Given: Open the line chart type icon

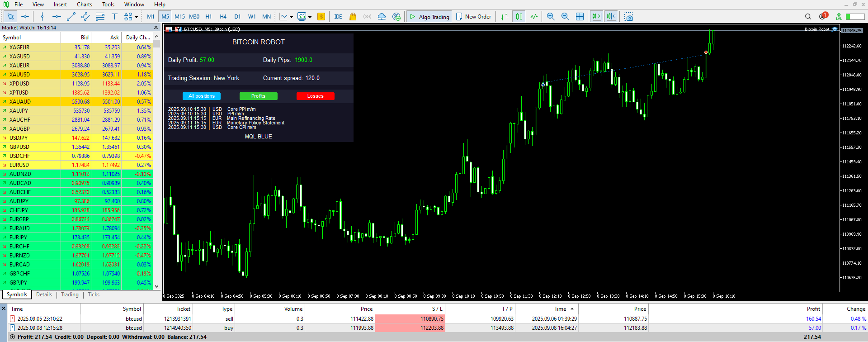Looking at the screenshot, I should coord(283,17).
